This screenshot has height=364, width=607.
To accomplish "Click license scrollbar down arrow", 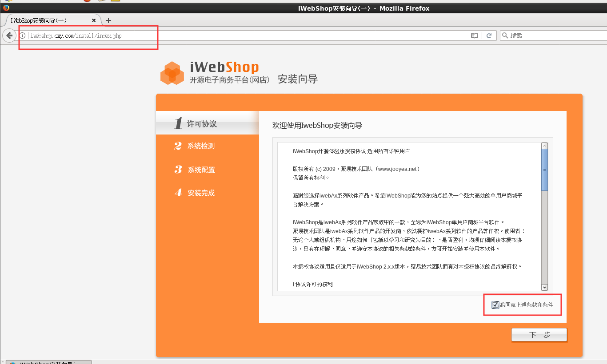I will 544,288.
